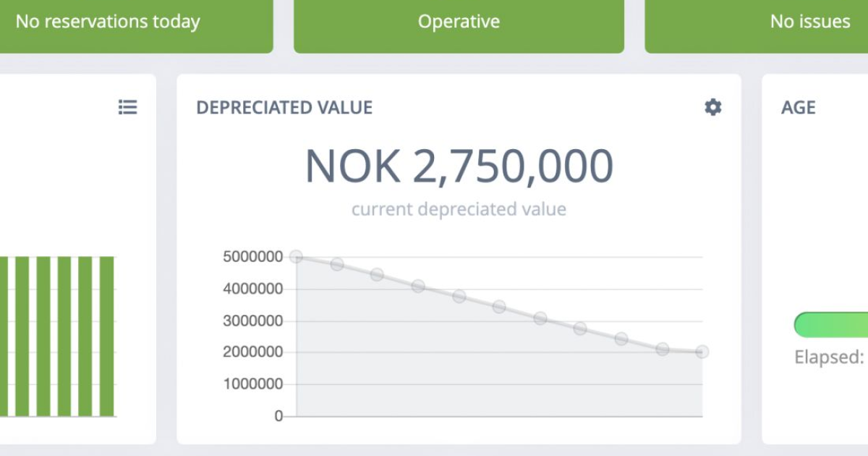Click the last chart marker showing 2,000,000
Image resolution: width=868 pixels, height=456 pixels.
pos(700,352)
